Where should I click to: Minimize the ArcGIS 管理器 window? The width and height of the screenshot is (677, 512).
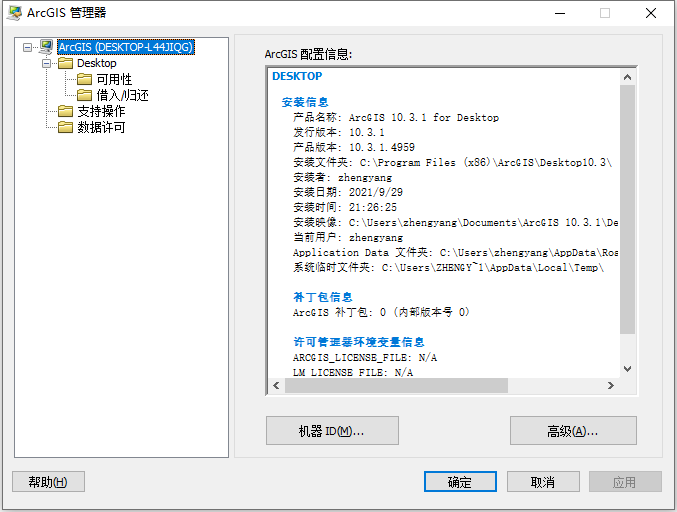click(560, 13)
